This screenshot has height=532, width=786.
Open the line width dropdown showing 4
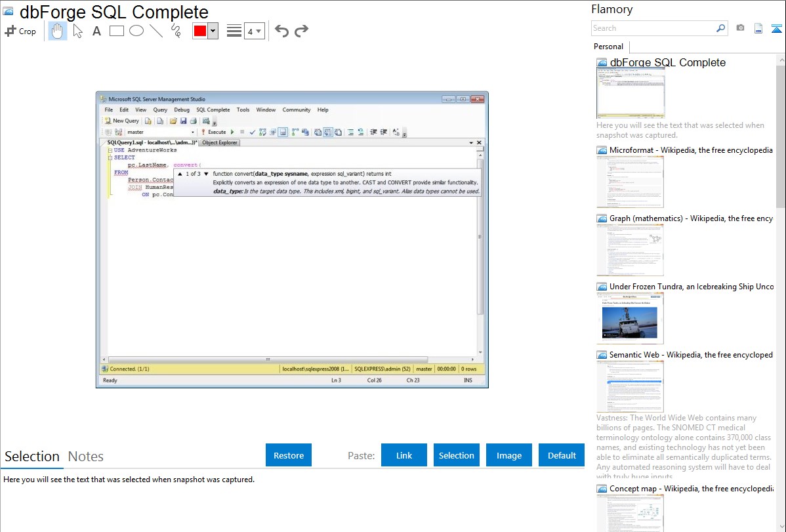[254, 31]
